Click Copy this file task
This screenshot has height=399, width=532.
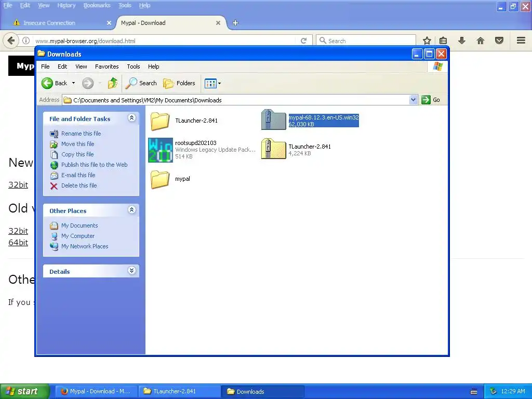tap(77, 154)
